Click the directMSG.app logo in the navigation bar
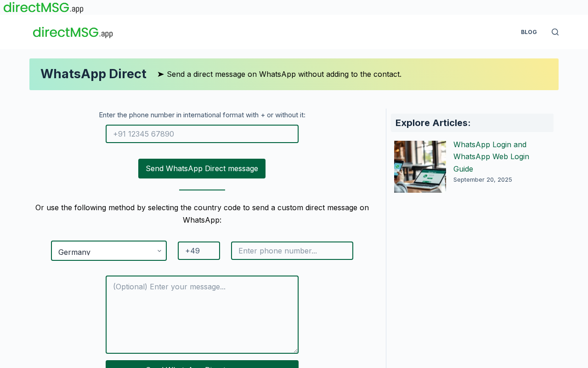Screen dimensions: 588x368 click(x=73, y=32)
